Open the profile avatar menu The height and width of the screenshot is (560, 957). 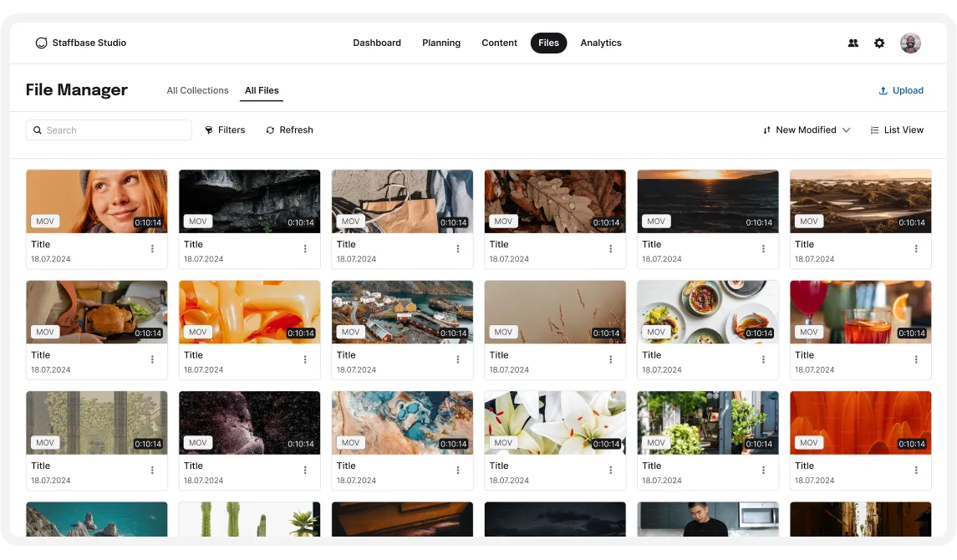910,43
